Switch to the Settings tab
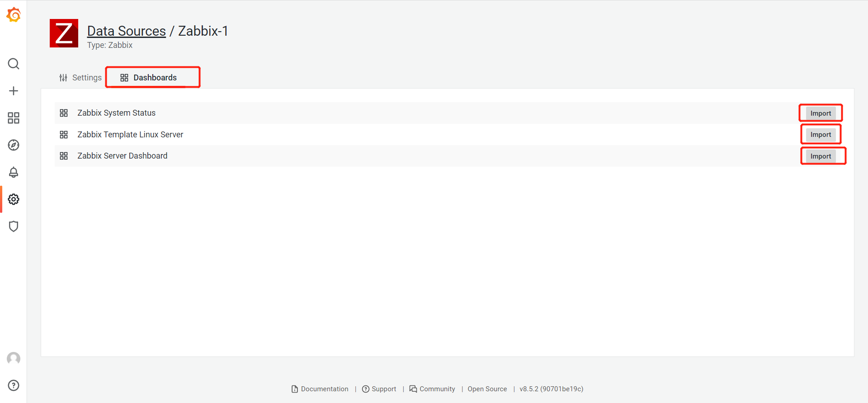Image resolution: width=868 pixels, height=403 pixels. [80, 78]
